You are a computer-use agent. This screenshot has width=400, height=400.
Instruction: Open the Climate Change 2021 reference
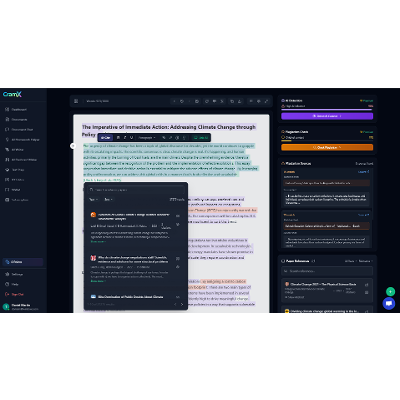point(323,284)
